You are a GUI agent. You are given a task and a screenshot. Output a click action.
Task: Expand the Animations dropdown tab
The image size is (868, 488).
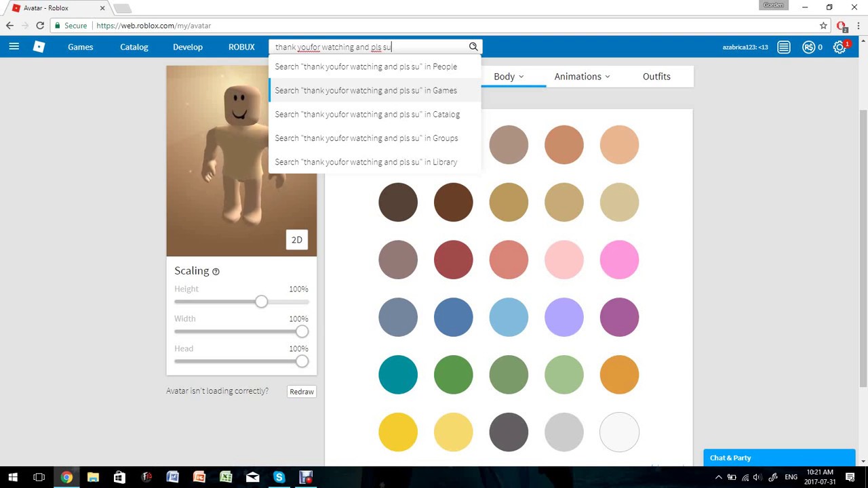(x=582, y=77)
